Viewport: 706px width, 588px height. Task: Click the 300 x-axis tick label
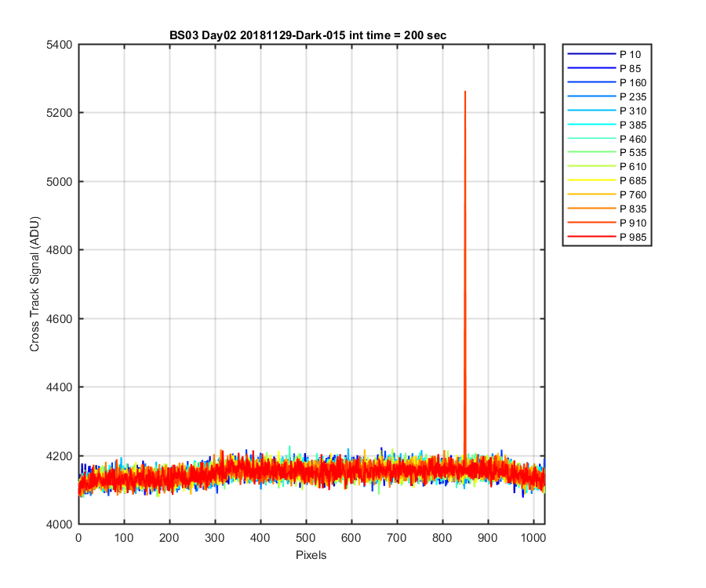215,538
